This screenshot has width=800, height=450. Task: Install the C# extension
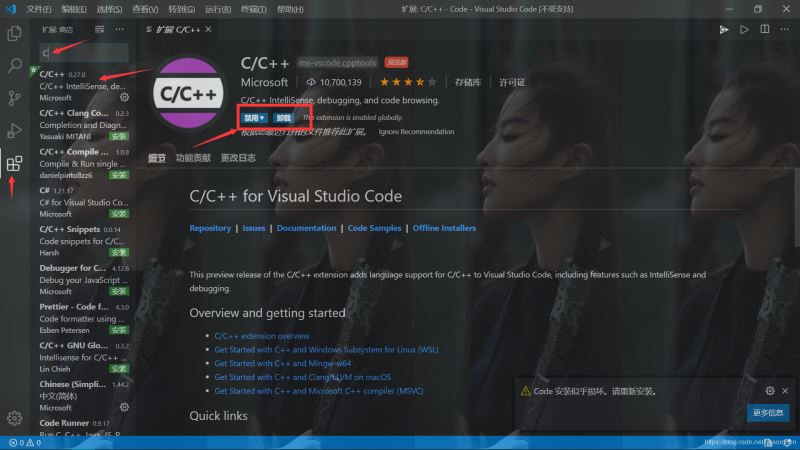click(119, 214)
